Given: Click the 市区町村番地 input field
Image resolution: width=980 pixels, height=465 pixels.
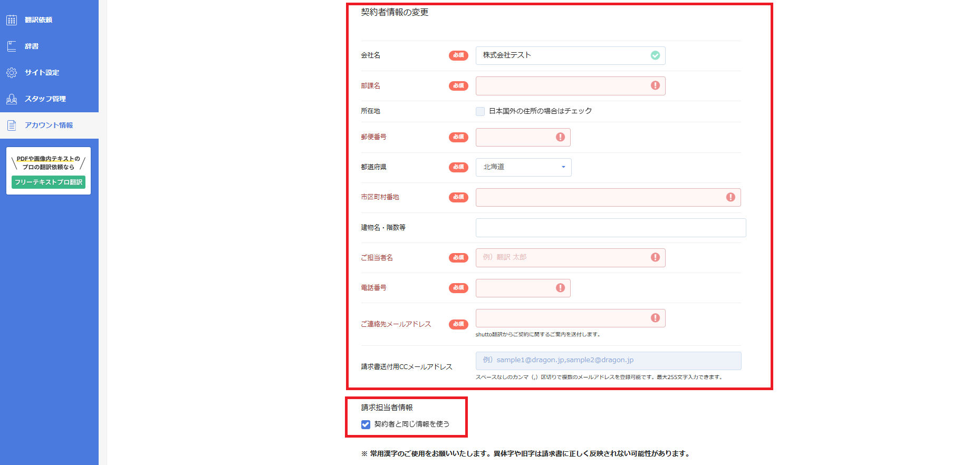Looking at the screenshot, I should 608,197.
